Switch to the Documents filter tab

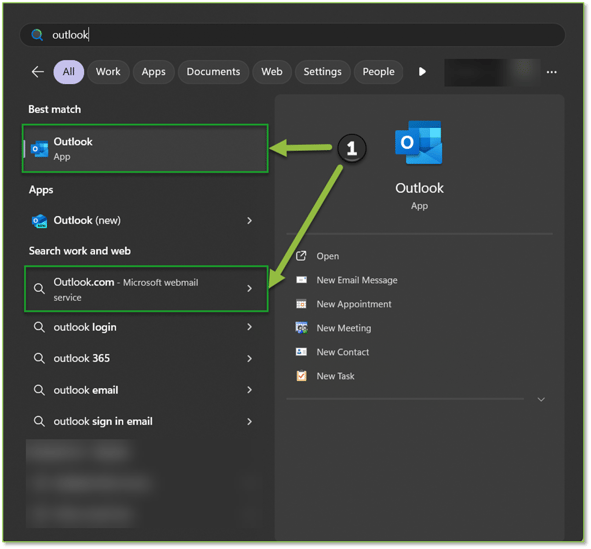coord(213,72)
